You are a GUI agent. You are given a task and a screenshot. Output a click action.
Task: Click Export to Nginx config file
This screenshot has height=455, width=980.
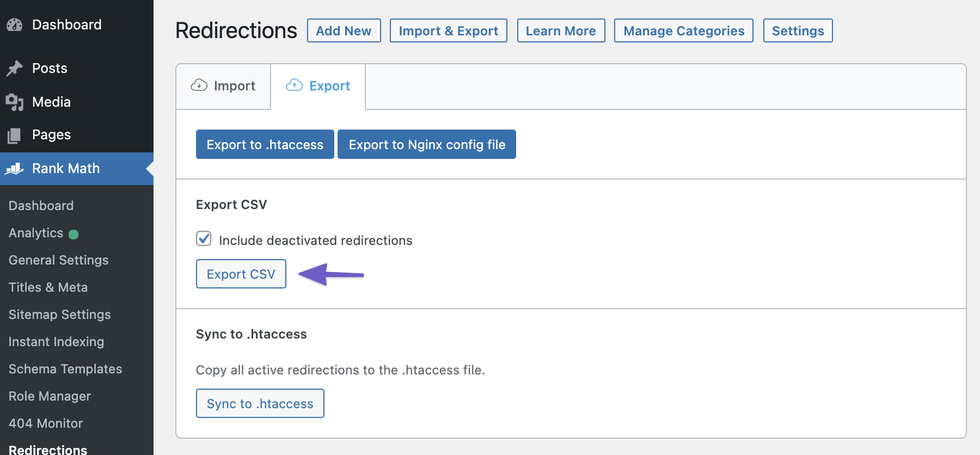pyautogui.click(x=427, y=144)
